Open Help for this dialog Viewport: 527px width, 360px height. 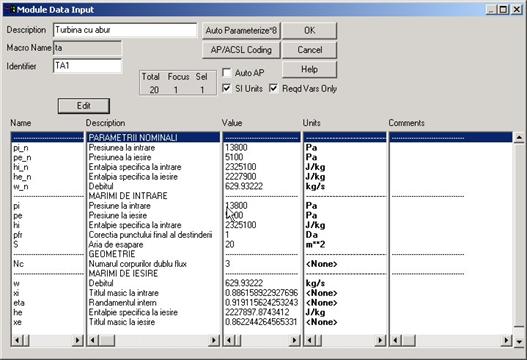coord(309,70)
